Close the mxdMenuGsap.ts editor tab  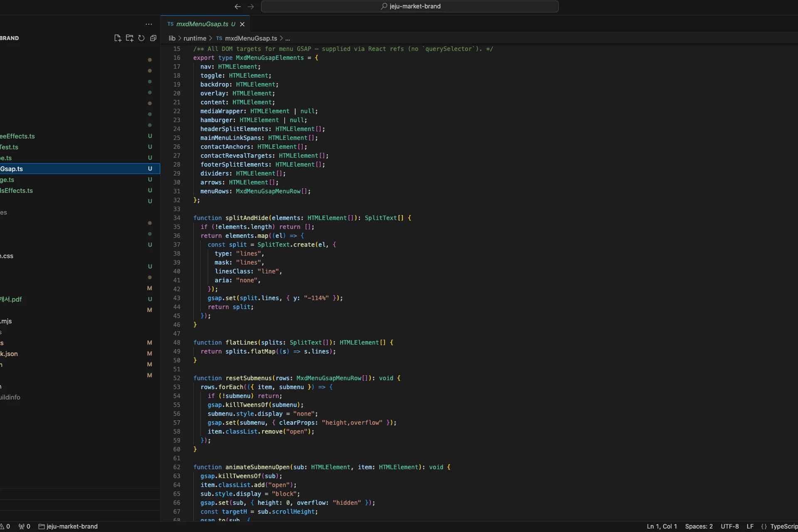pyautogui.click(x=242, y=24)
